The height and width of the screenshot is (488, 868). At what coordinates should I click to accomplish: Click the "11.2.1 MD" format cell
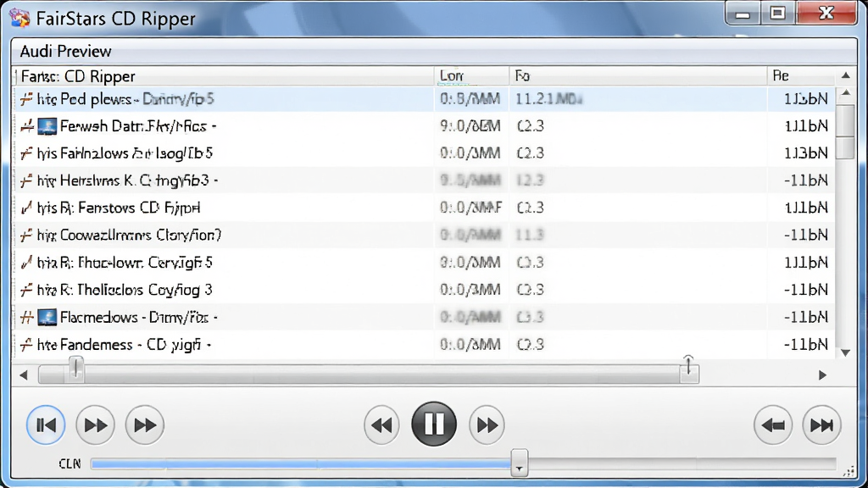[548, 99]
